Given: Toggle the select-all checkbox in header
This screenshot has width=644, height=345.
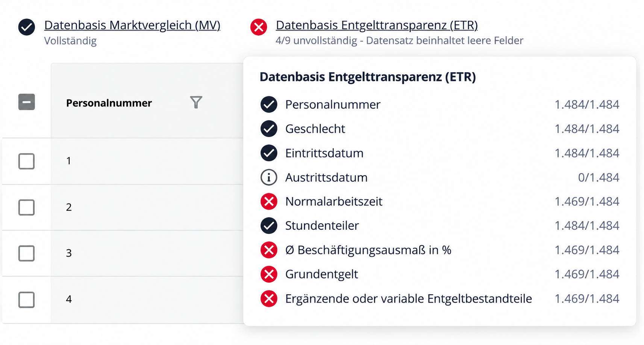Looking at the screenshot, I should (x=27, y=102).
